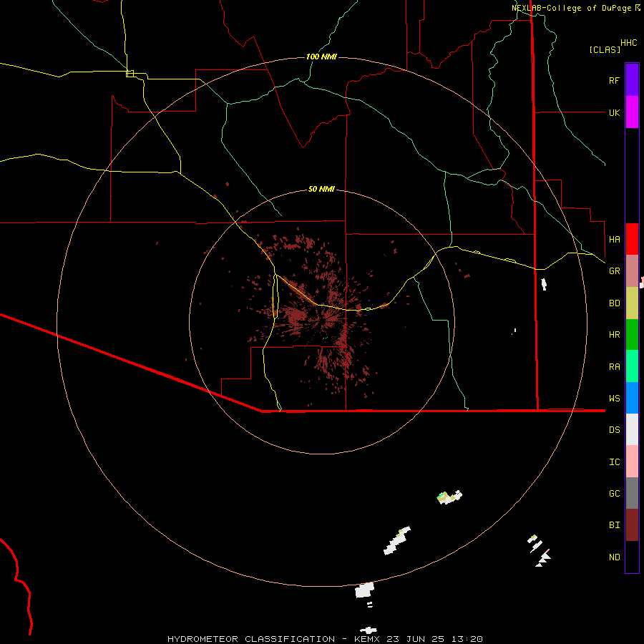Click the UK magenta legend swatch

click(x=632, y=112)
